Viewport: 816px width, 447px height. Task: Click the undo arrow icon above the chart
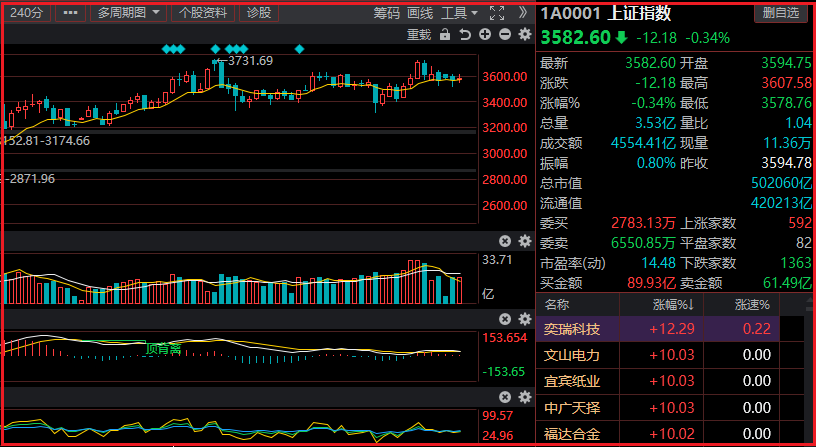pos(464,35)
